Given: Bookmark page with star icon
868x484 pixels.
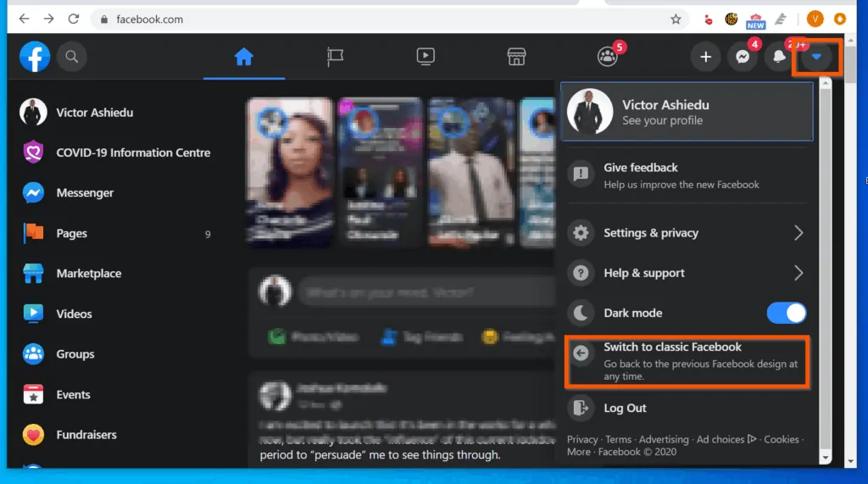Looking at the screenshot, I should [676, 19].
